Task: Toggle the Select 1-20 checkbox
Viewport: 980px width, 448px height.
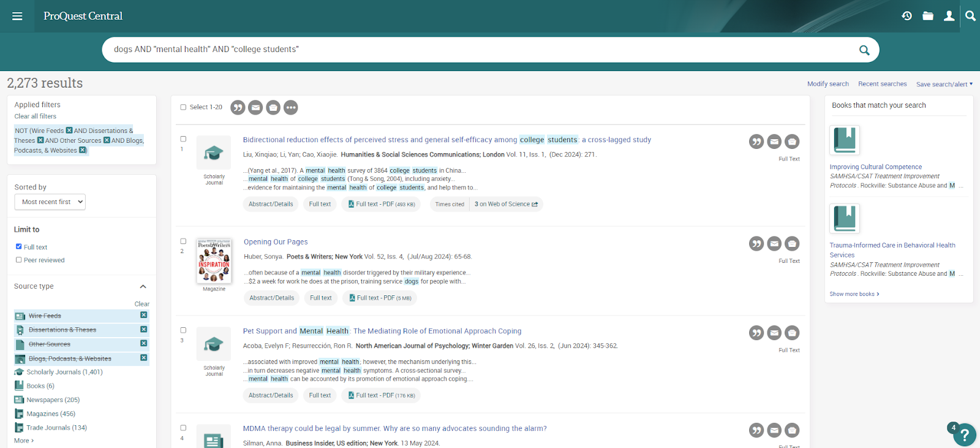Action: click(x=183, y=107)
